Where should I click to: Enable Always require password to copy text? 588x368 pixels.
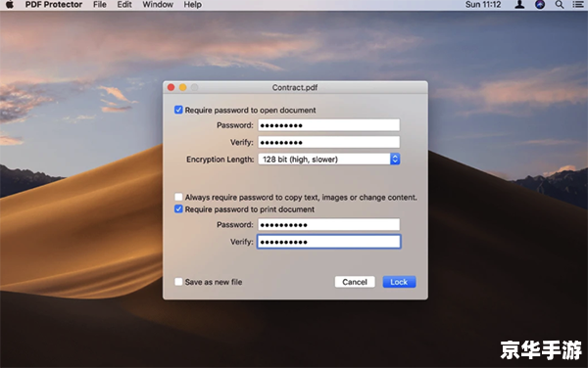point(178,197)
